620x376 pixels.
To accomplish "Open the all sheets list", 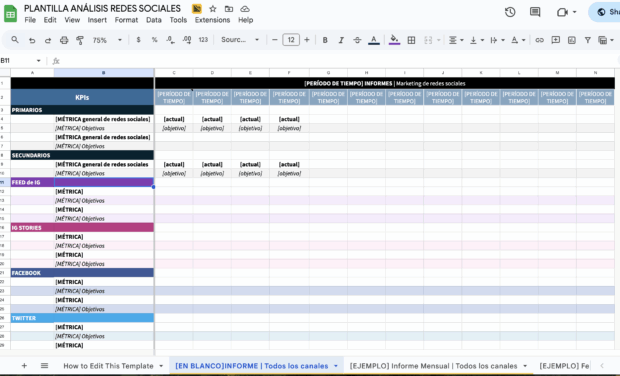I will pos(44,366).
